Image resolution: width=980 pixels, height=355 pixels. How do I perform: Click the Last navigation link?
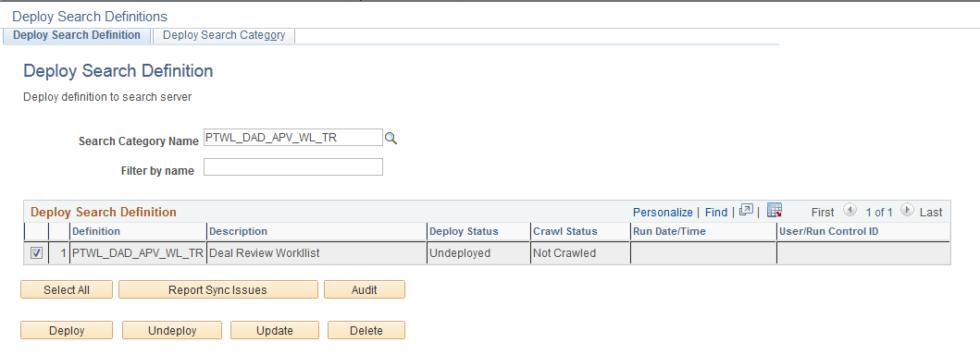931,212
